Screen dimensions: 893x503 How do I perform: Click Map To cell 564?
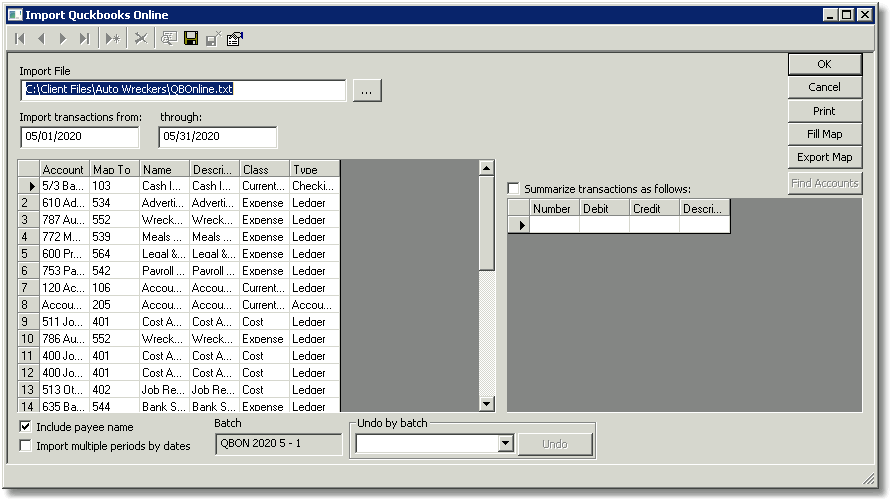pos(114,254)
